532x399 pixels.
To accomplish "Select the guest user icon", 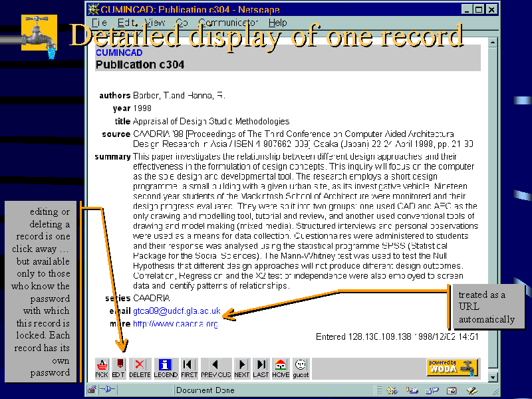I will 300,364.
